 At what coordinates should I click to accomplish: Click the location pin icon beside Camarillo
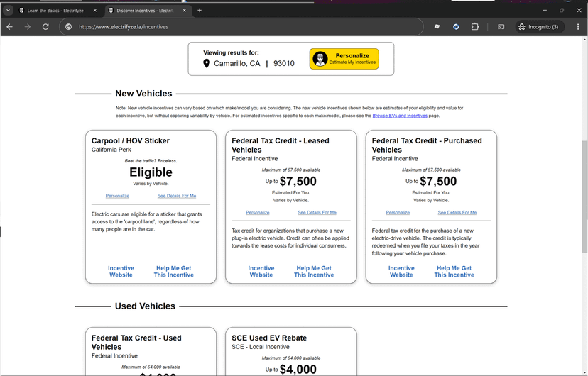click(207, 64)
